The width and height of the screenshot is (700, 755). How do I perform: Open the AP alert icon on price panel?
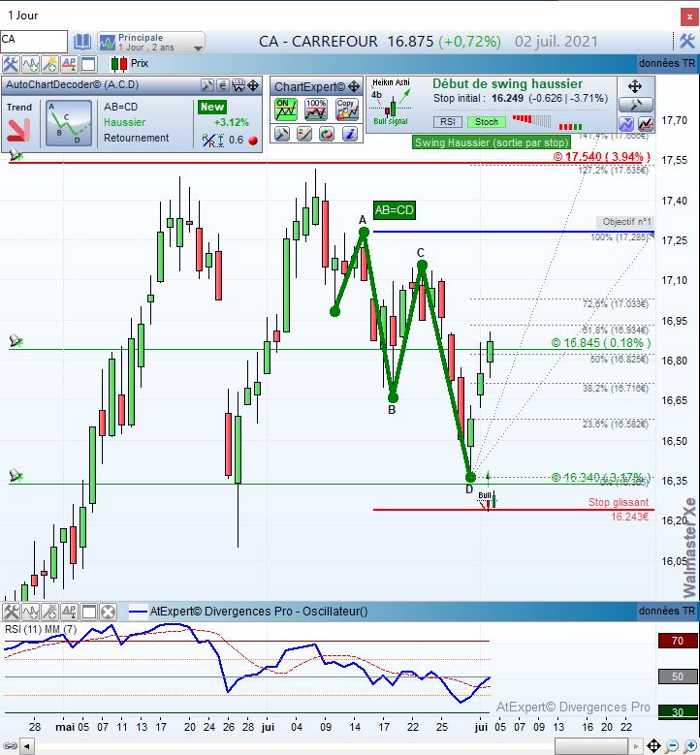69,64
